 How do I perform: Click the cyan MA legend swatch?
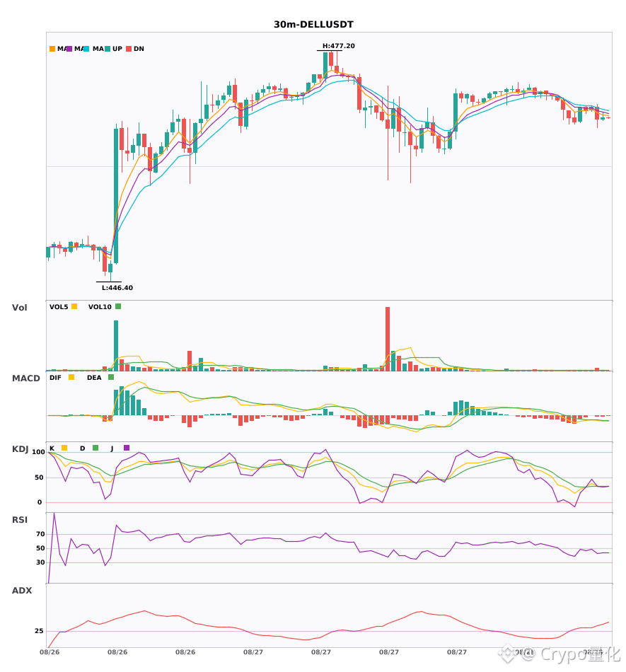point(86,49)
